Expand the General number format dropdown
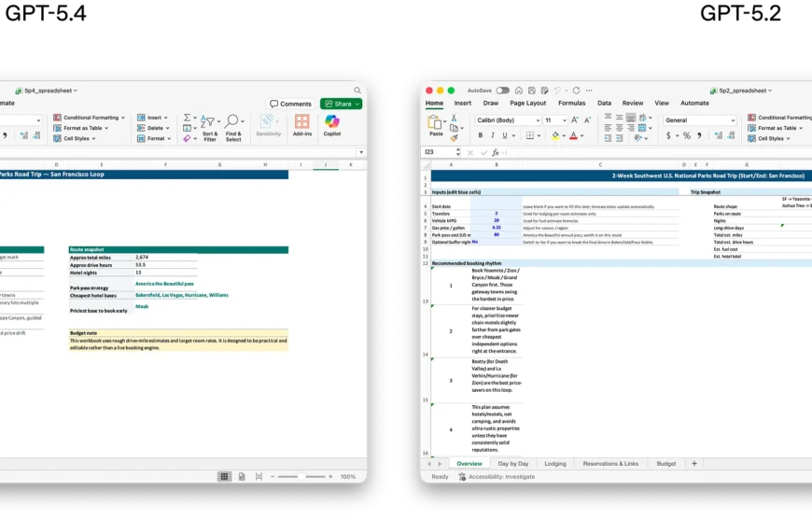 (x=700, y=120)
